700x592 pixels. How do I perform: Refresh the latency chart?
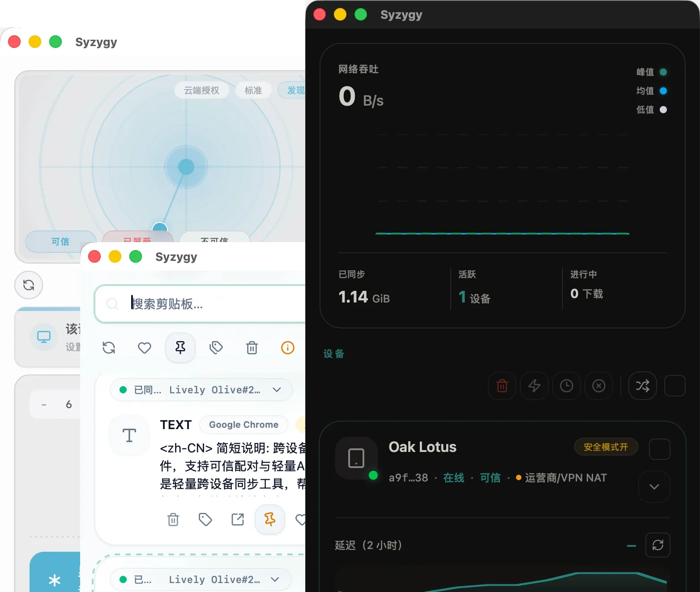coord(658,545)
